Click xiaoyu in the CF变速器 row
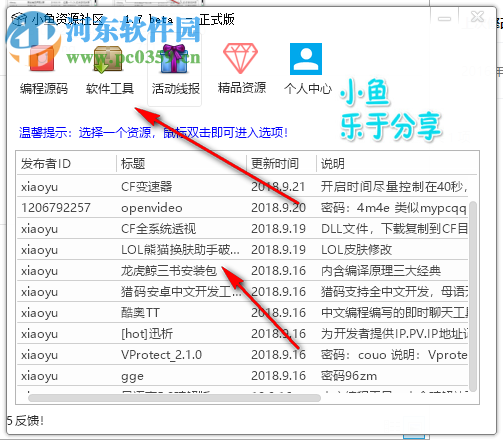 pyautogui.click(x=39, y=187)
